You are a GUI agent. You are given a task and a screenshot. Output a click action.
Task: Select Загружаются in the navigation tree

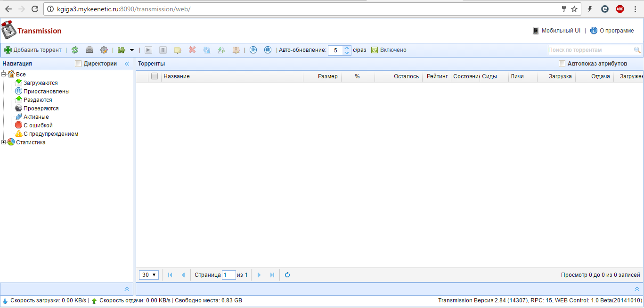(41, 83)
